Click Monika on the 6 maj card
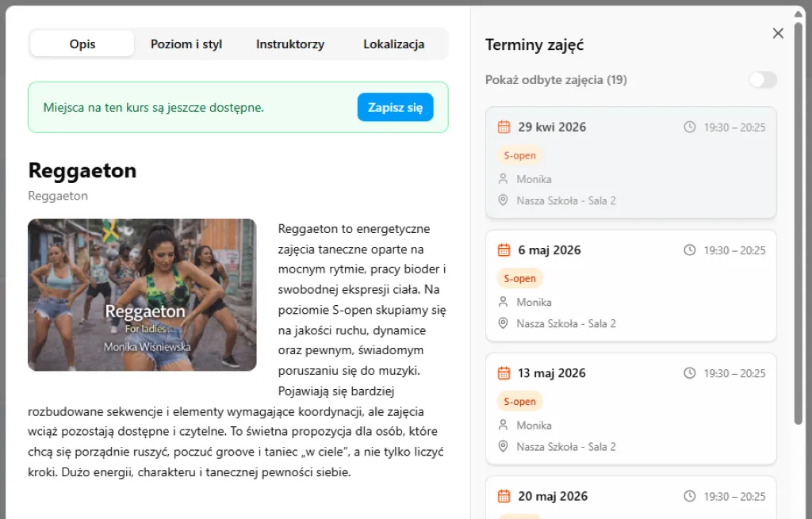812x519 pixels. coord(534,302)
